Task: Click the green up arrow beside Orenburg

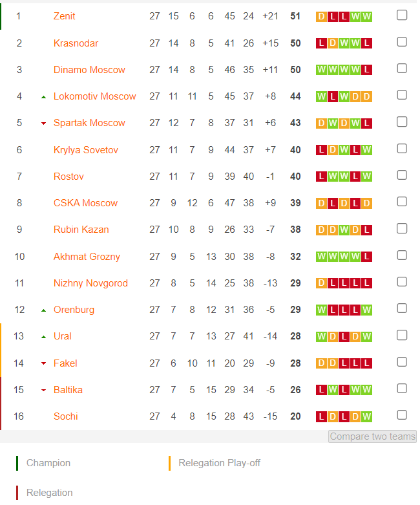Action: pyautogui.click(x=44, y=310)
